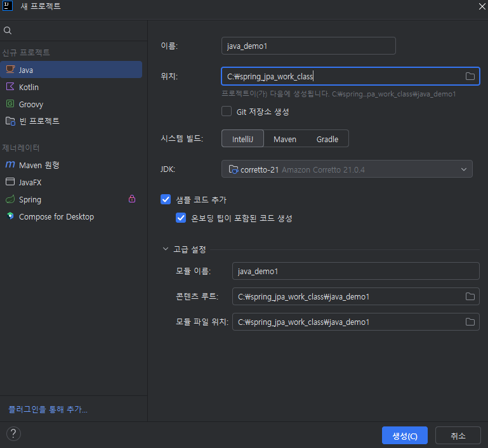This screenshot has width=488, height=448.
Task: Click the Spring leaf icon
Action: 10,199
